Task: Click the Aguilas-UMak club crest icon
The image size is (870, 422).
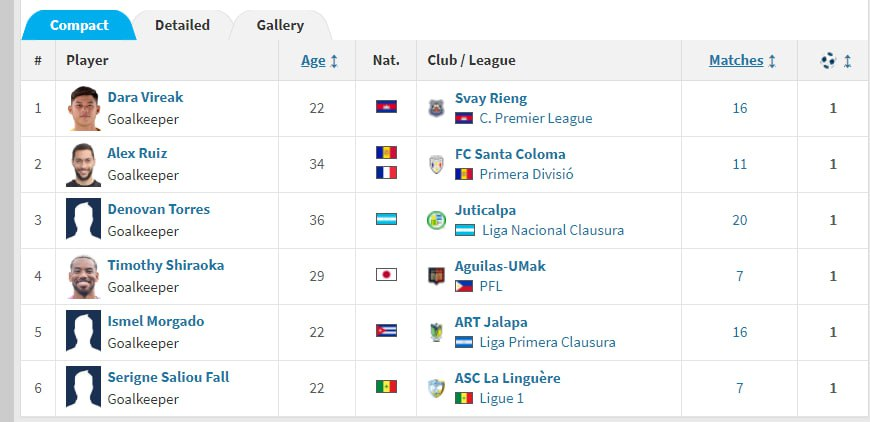Action: [x=436, y=276]
